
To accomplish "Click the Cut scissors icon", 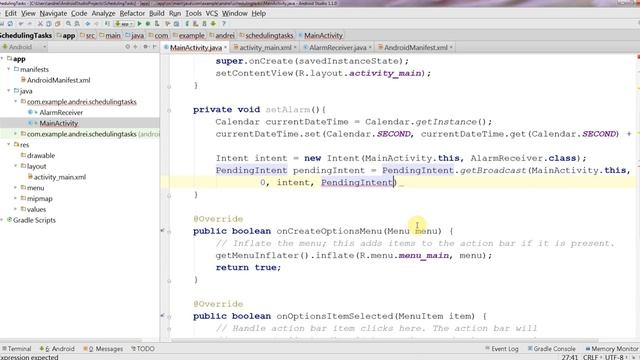I will click(x=40, y=24).
